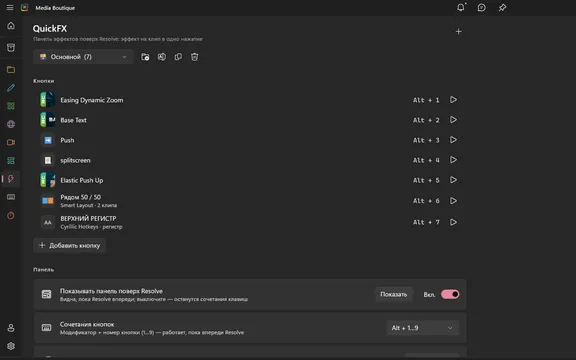Click the Elastic Push Up thumbnail
Viewport: 576px width, 360px height.
[48, 180]
